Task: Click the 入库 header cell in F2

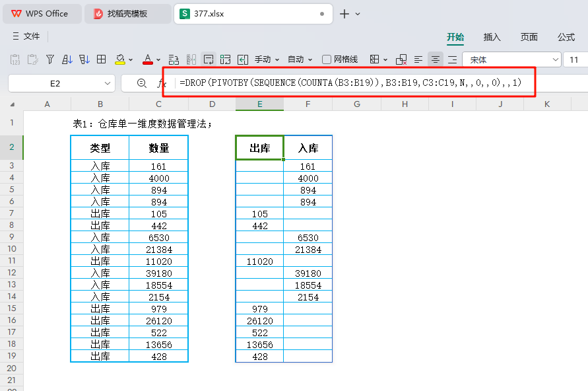Action: (308, 148)
